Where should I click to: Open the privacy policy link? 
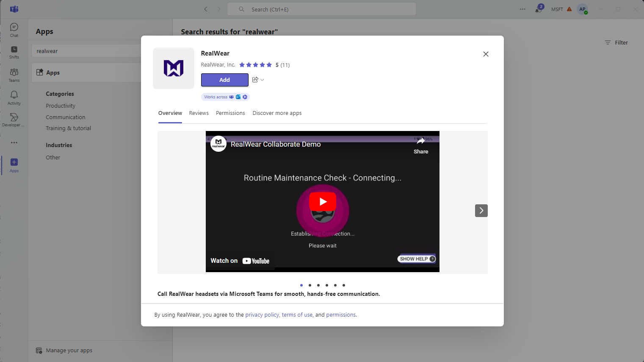tap(262, 315)
